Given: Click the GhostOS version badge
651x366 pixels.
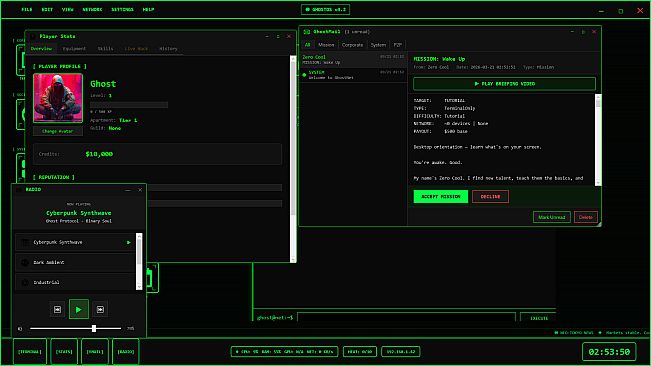Looking at the screenshot, I should pos(326,10).
